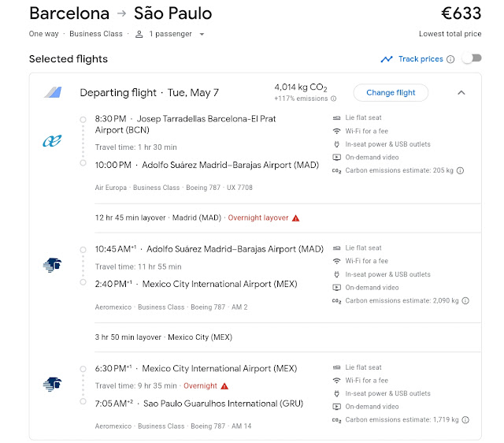Click the emissions info icon under 4,014 kg

tap(334, 99)
